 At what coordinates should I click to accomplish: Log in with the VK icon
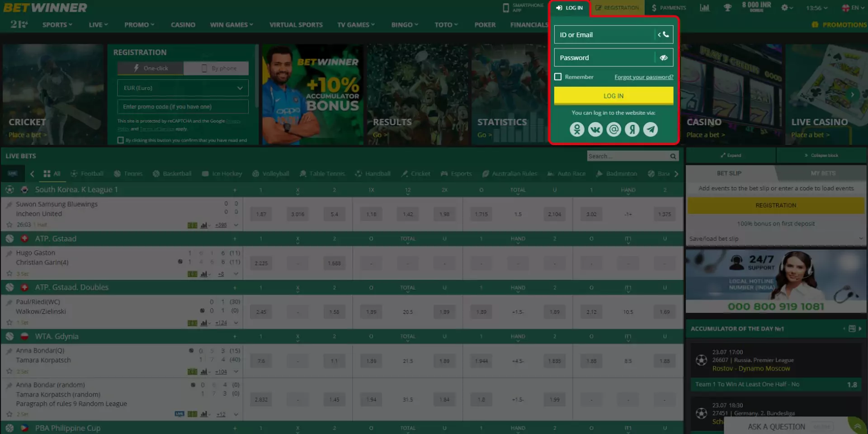point(595,129)
